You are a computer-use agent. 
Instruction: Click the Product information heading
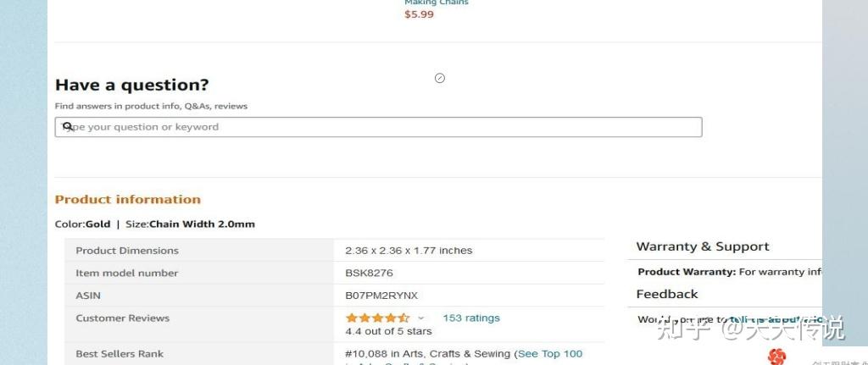coord(128,200)
